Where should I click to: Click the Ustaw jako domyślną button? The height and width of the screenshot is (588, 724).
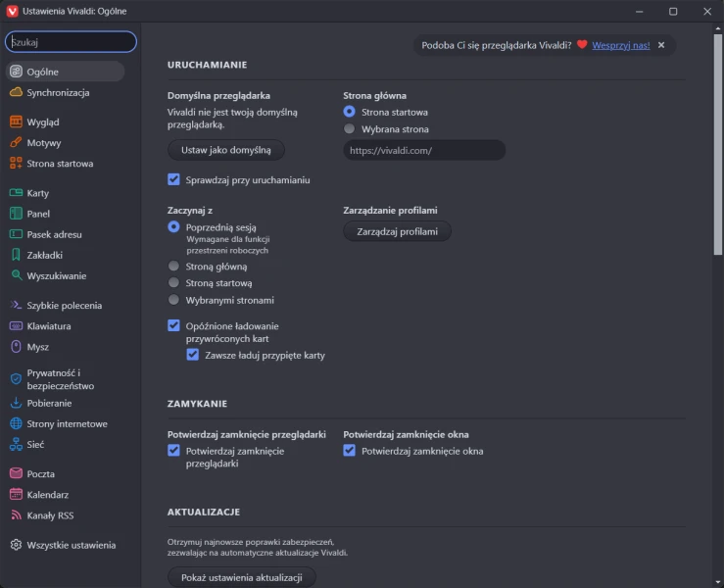(x=226, y=150)
